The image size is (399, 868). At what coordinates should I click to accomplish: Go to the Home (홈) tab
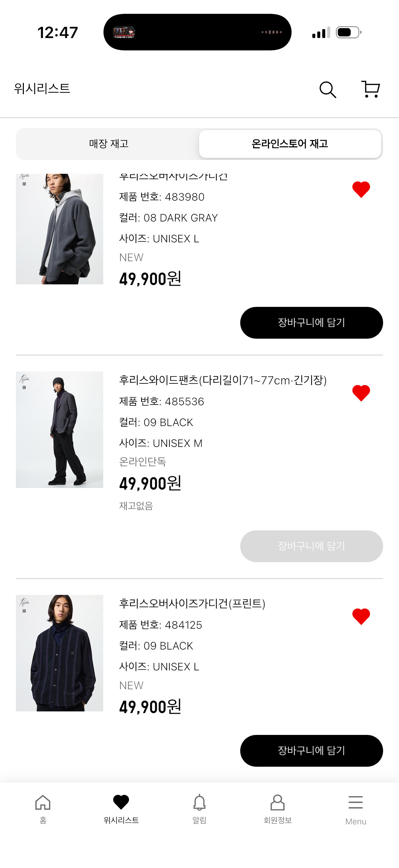click(43, 808)
